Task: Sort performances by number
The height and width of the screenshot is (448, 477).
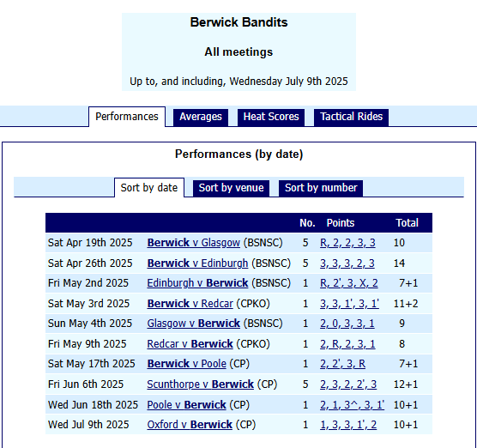Action: [x=321, y=188]
